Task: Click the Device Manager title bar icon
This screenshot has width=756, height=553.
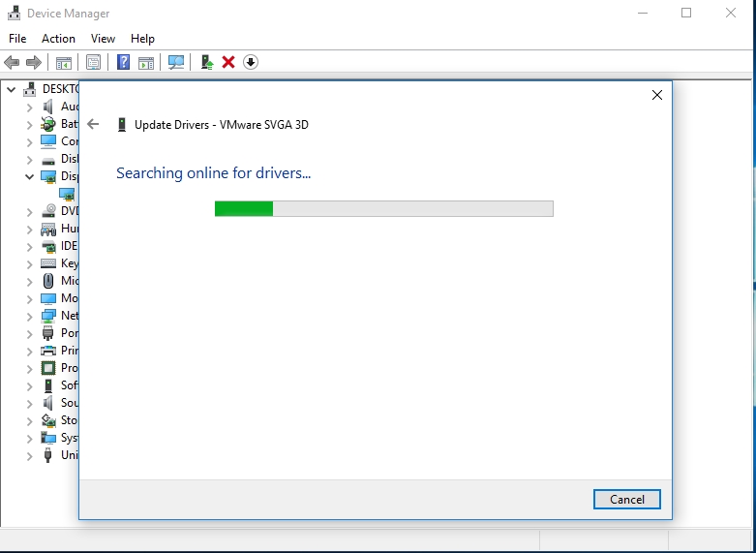Action: click(15, 13)
